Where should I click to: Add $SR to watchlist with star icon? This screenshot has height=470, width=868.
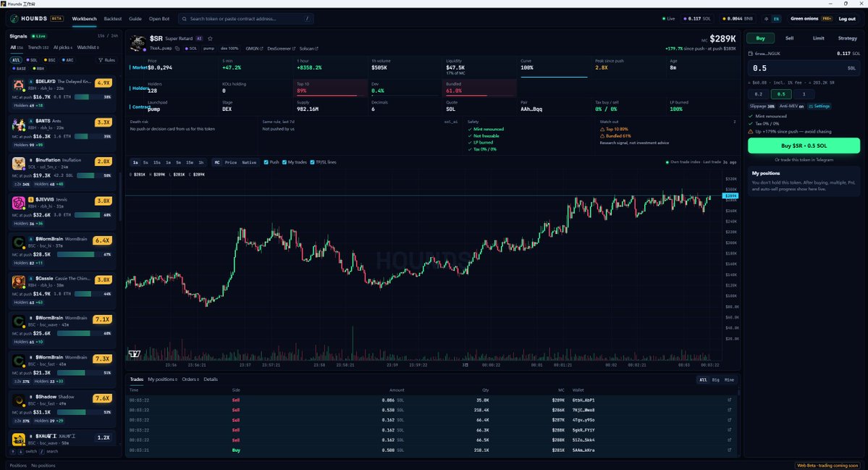(210, 39)
